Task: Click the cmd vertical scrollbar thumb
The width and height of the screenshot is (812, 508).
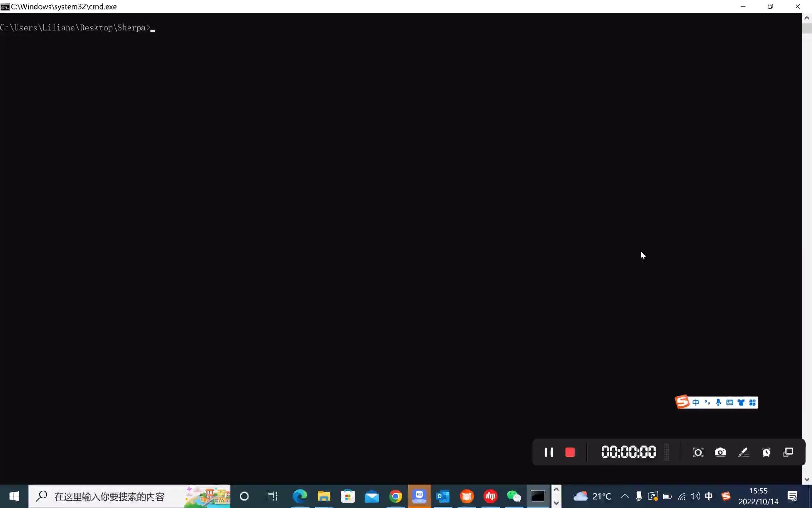Action: [x=807, y=28]
